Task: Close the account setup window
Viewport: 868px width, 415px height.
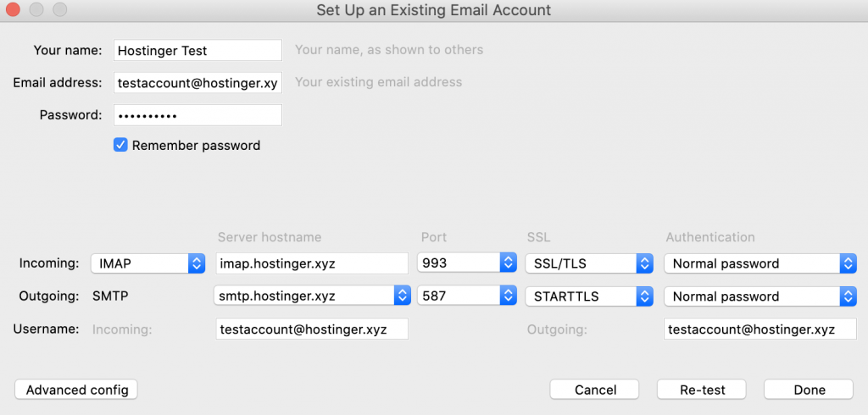Action: [x=12, y=9]
